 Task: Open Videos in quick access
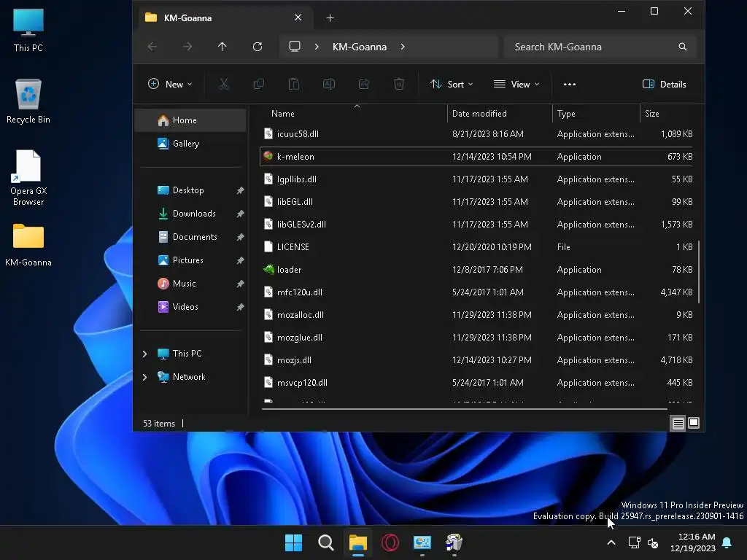(x=190, y=307)
